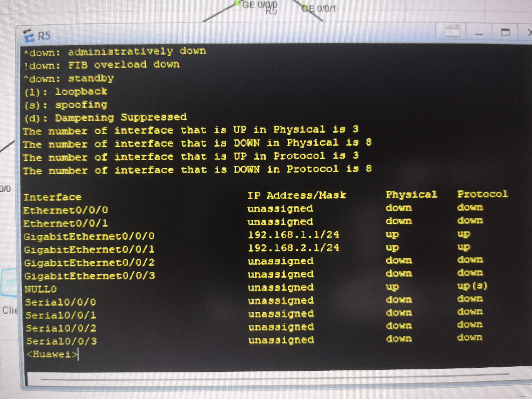Click the 'DOWN in Physical is 8' line
The height and width of the screenshot is (399, 532).
(x=197, y=143)
